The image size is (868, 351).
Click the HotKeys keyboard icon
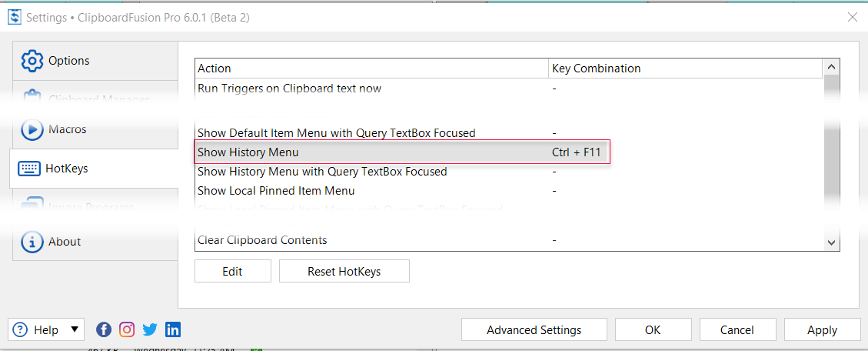click(29, 169)
